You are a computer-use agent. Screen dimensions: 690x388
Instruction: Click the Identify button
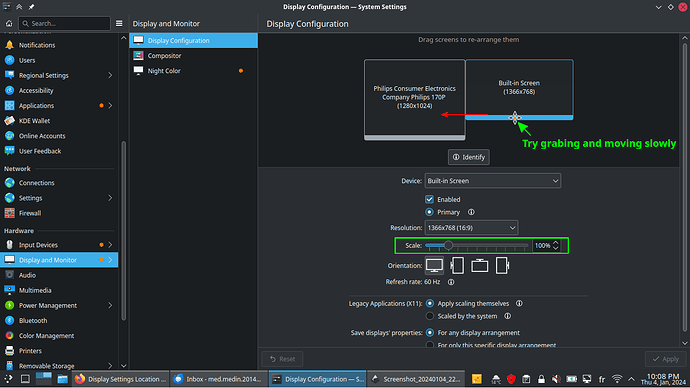pos(469,157)
